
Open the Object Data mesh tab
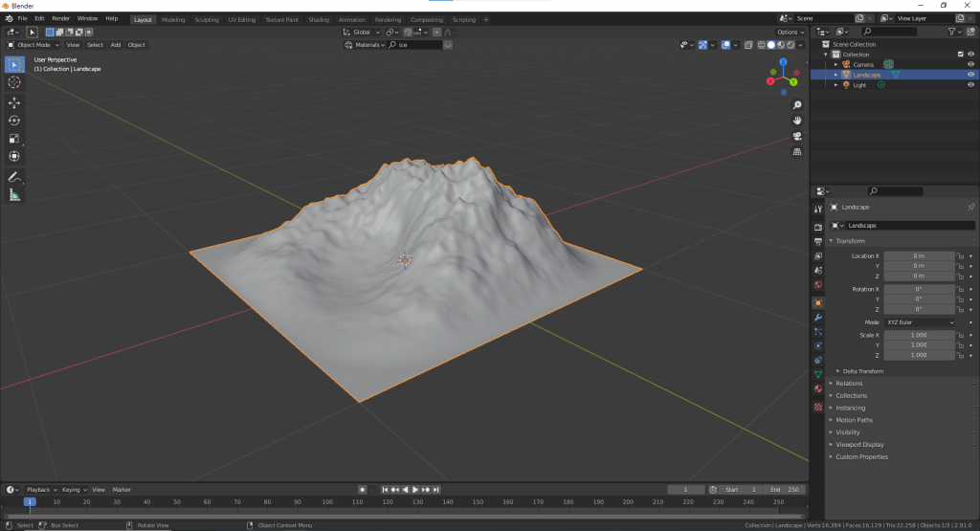point(817,374)
